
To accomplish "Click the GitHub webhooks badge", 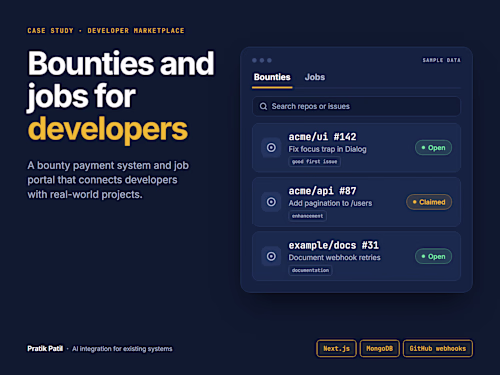I will pyautogui.click(x=438, y=348).
